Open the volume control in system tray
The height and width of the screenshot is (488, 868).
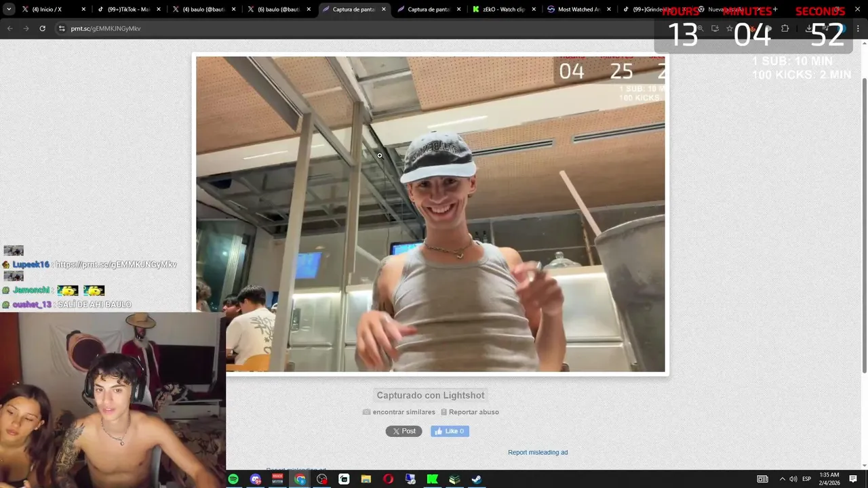(x=793, y=479)
